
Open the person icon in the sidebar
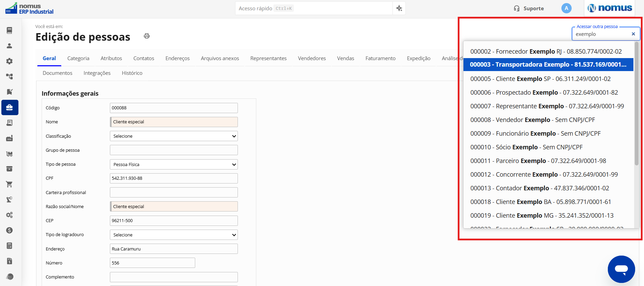(10, 46)
